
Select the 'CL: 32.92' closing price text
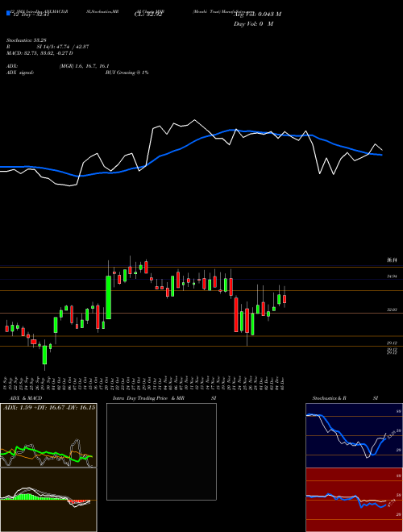click(148, 15)
